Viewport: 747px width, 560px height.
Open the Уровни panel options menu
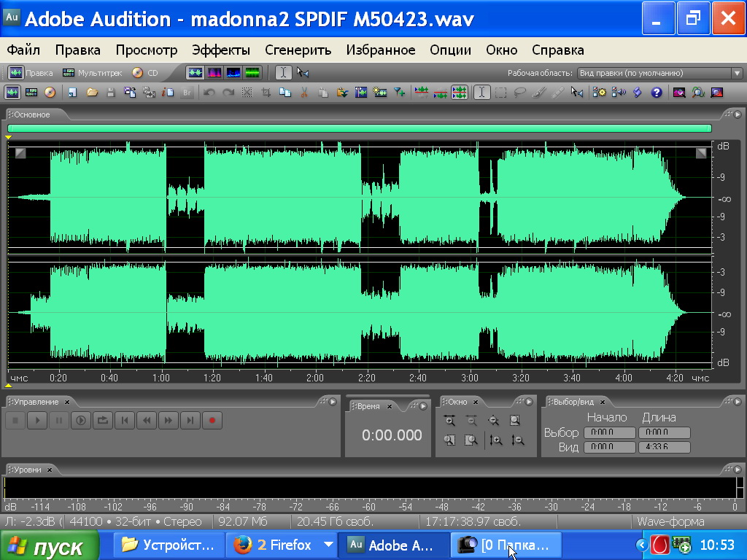(738, 470)
